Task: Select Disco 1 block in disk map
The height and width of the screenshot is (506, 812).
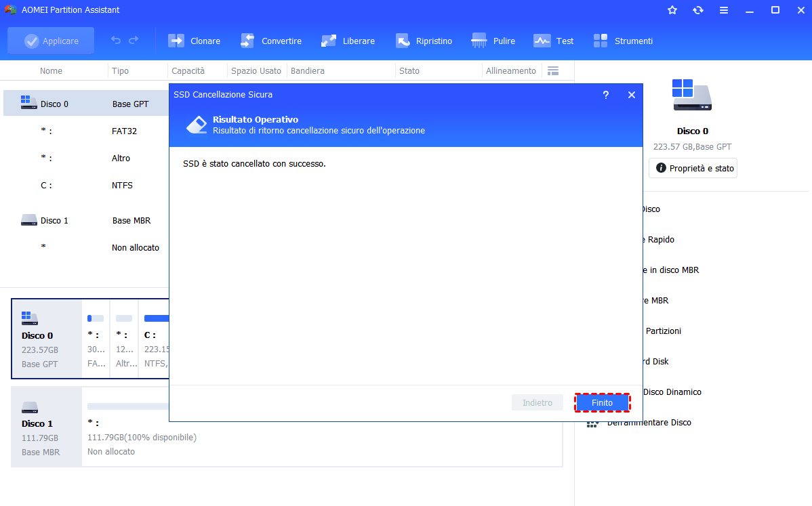Action: [x=47, y=427]
